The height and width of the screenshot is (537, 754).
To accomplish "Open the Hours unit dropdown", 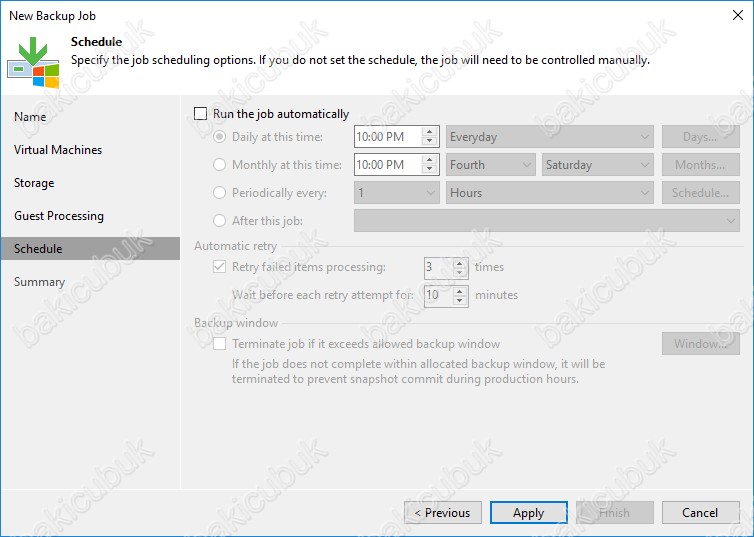I will pos(550,193).
